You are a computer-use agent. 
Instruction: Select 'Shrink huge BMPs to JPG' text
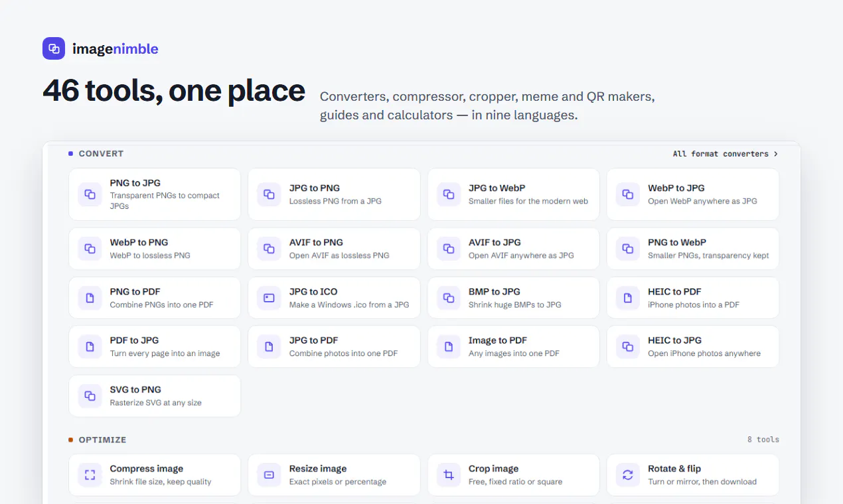[x=515, y=305]
